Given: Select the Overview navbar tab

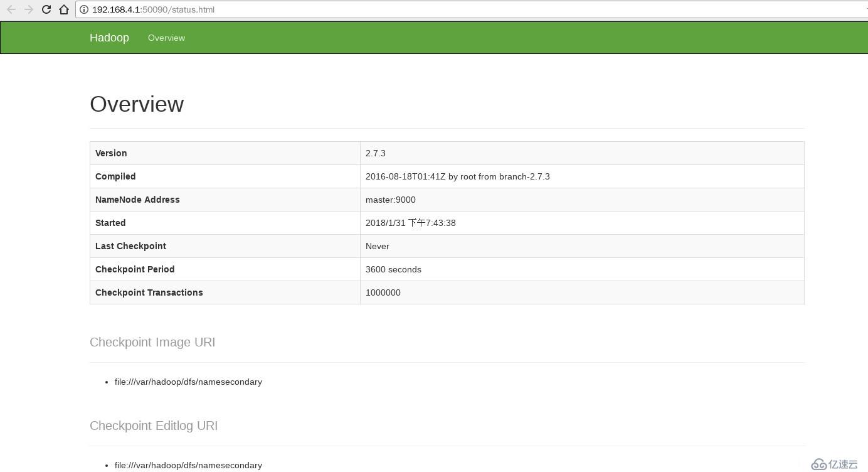Looking at the screenshot, I should point(166,38).
